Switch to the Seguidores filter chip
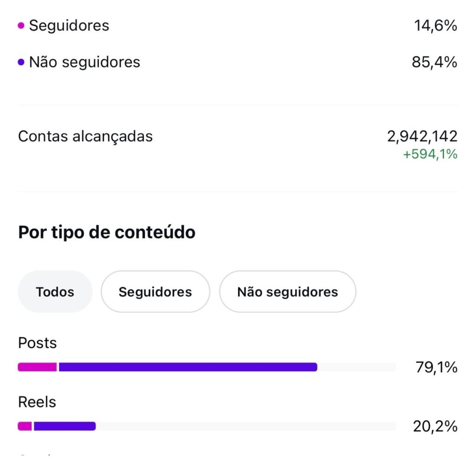Screen dimensions: 476x476 point(155,292)
